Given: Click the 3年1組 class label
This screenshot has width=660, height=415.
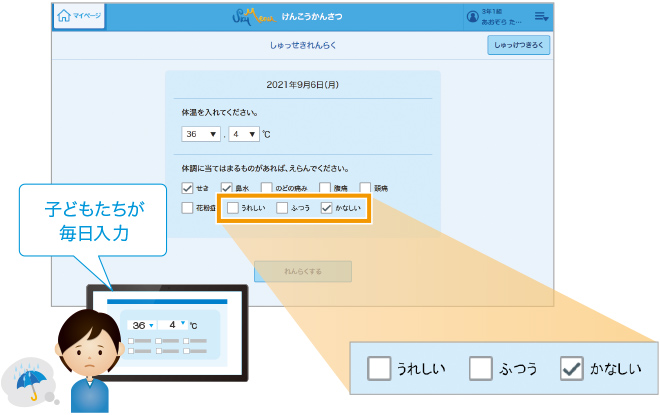Looking at the screenshot, I should (492, 11).
